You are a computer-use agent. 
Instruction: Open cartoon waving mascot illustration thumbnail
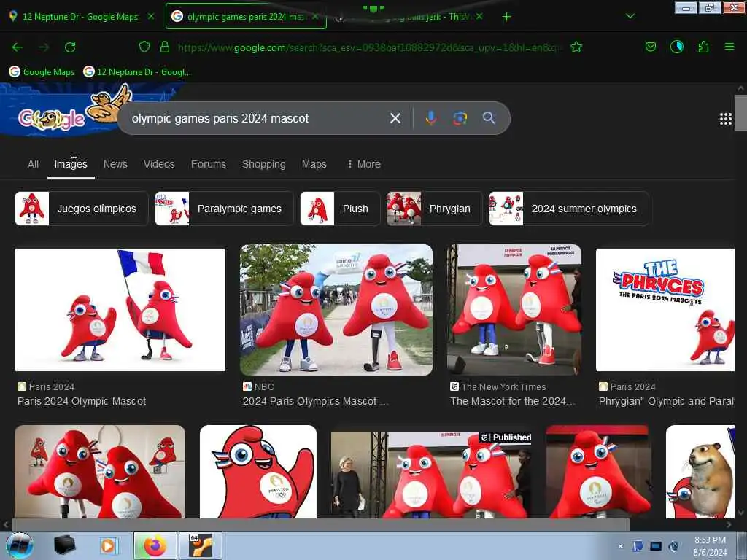click(258, 472)
